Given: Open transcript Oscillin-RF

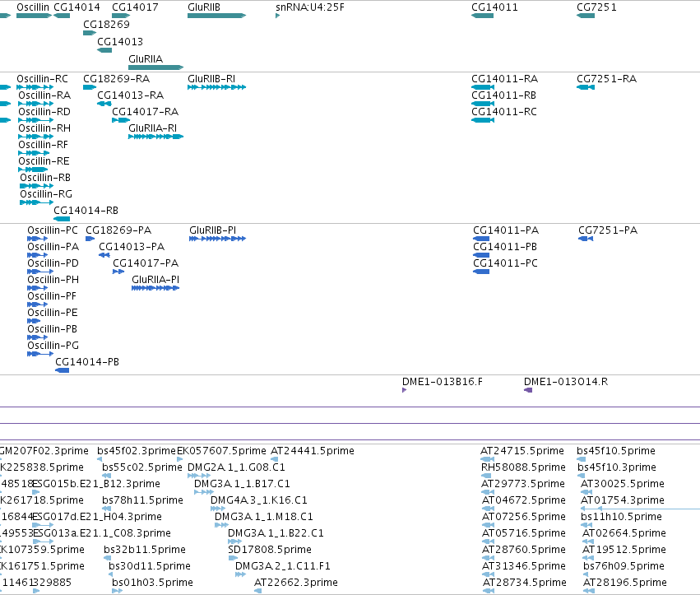Looking at the screenshot, I should point(43,145).
